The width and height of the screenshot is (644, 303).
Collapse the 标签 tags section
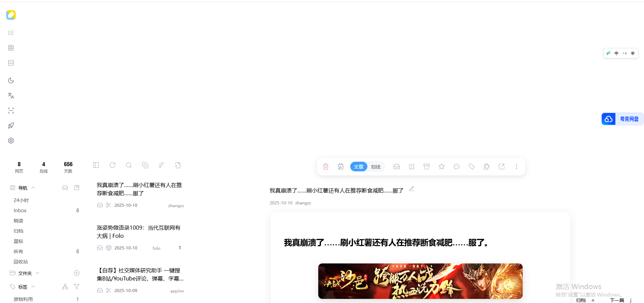tap(33, 287)
